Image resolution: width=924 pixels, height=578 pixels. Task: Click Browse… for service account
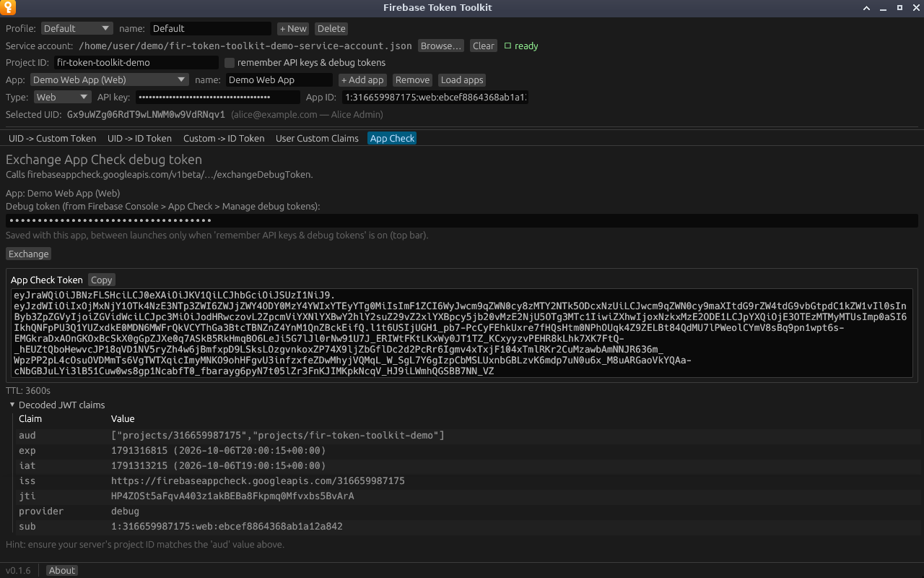click(x=441, y=46)
